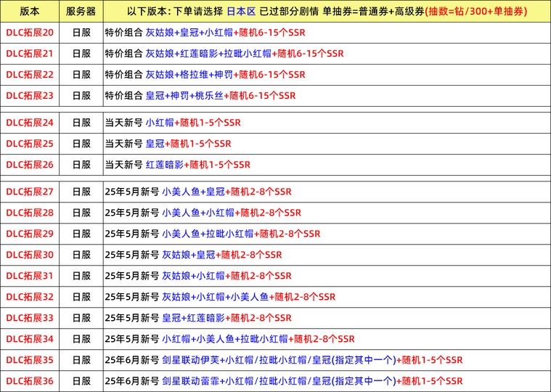Click 日服 cell in DLC拓展20 row
Screen dimensions: 551x392
81,33
